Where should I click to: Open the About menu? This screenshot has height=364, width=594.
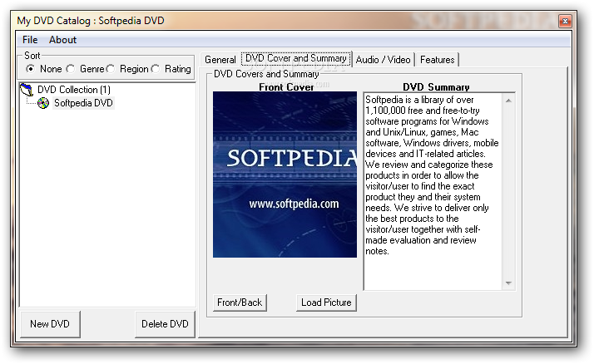pos(62,40)
